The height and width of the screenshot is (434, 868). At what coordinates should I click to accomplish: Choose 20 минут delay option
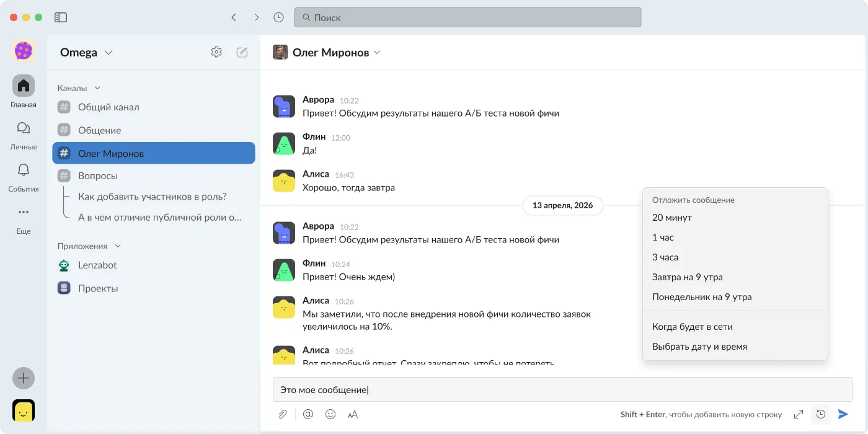735,218
